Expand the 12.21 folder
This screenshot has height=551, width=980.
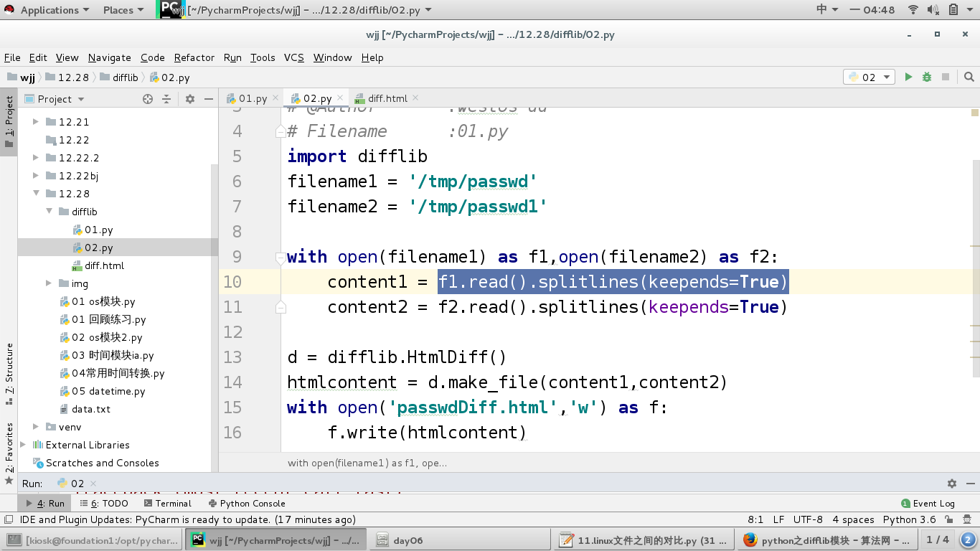36,122
